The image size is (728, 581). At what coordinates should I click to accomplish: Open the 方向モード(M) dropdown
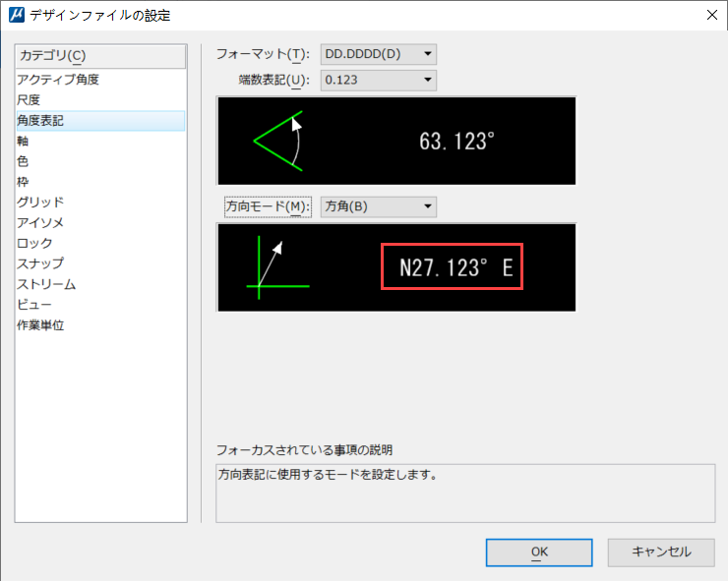coord(379,206)
